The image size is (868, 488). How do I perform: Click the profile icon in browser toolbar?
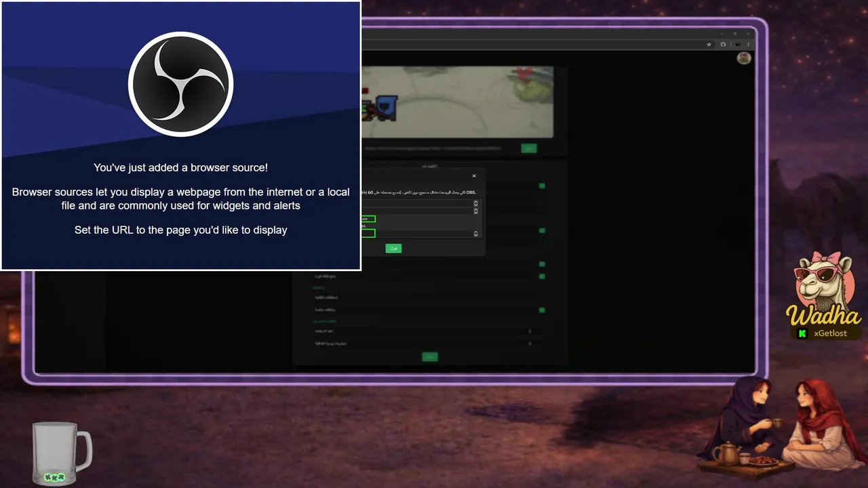[738, 44]
